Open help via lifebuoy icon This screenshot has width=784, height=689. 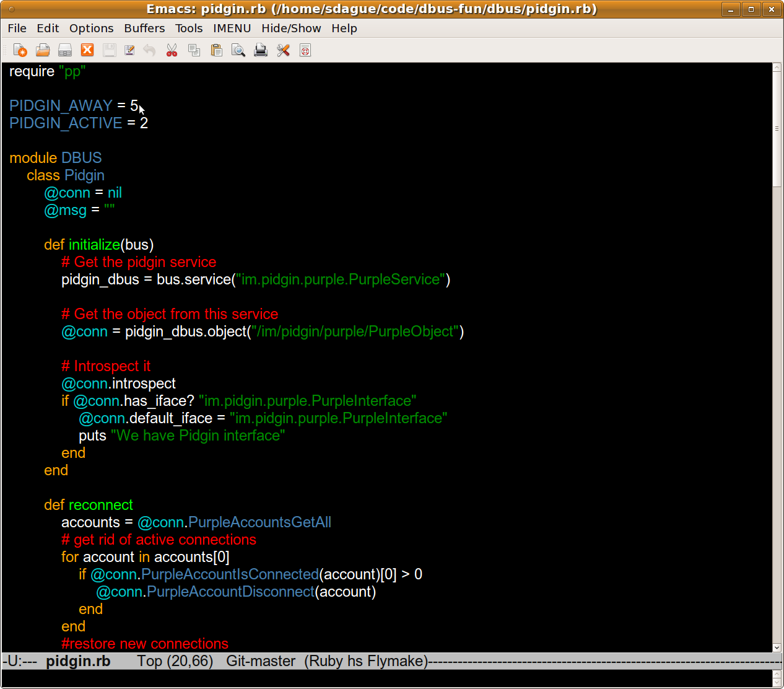pyautogui.click(x=305, y=50)
